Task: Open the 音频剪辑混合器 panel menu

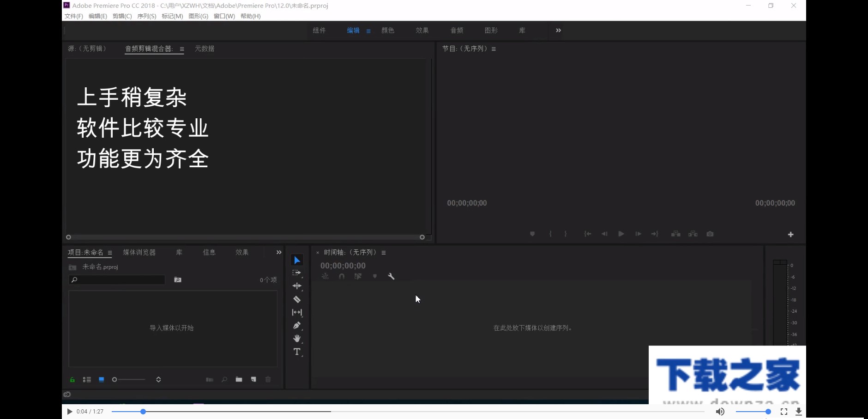Action: pyautogui.click(x=183, y=49)
